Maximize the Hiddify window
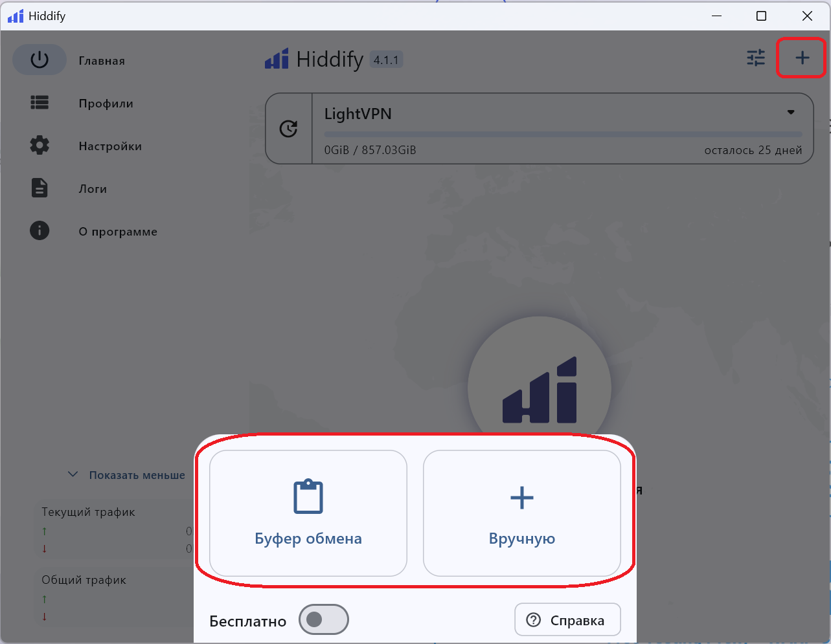The height and width of the screenshot is (644, 831). [762, 16]
